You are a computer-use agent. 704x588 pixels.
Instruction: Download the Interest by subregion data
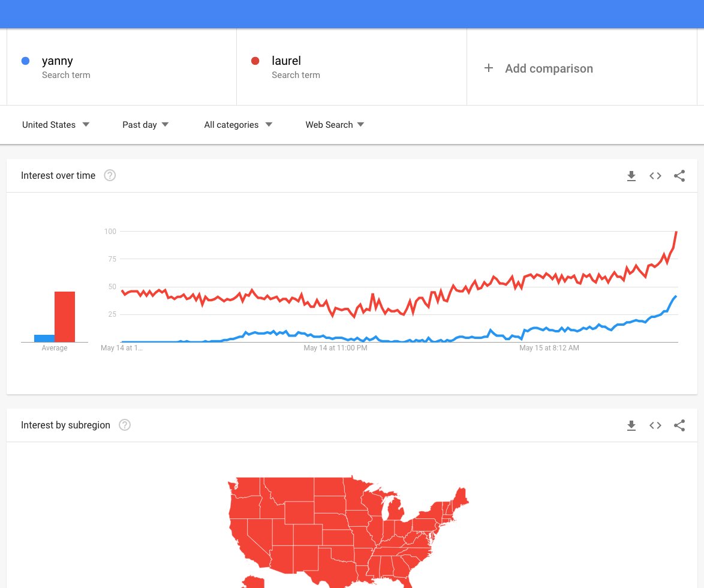click(x=631, y=425)
